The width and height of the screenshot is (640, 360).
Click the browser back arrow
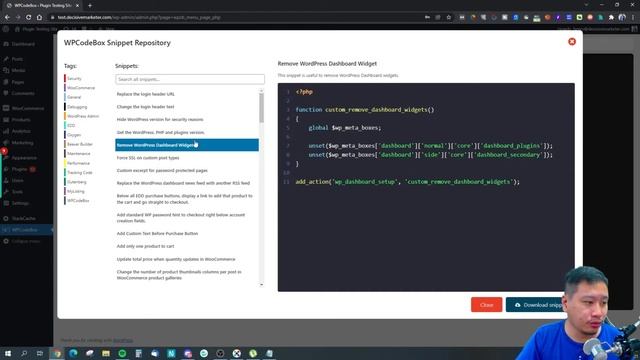[7, 17]
